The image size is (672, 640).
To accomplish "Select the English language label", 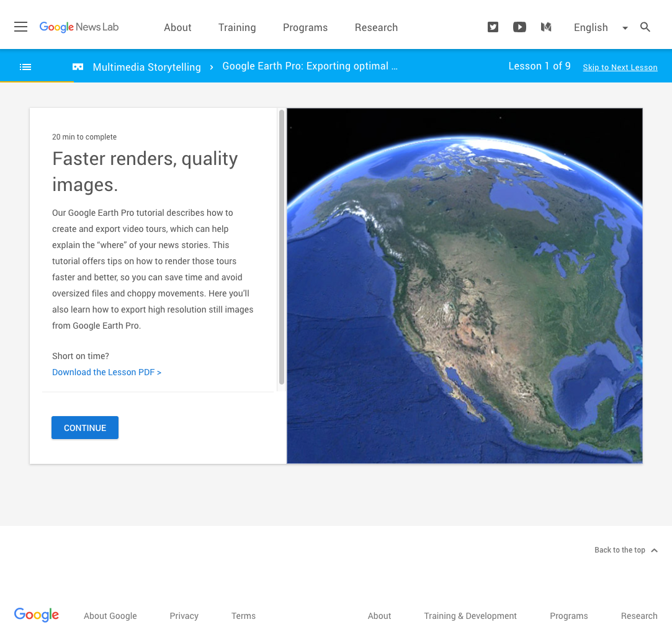I will [591, 27].
